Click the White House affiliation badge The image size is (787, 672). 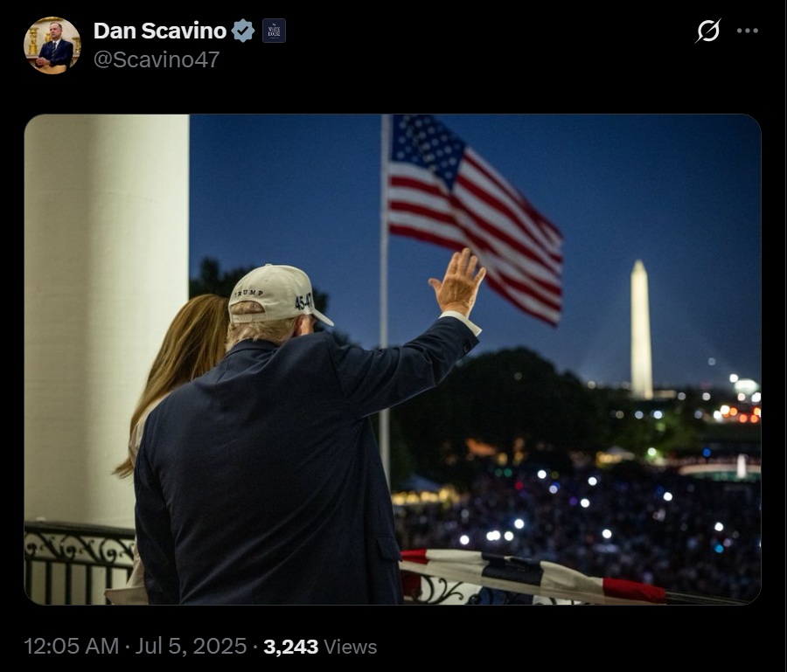click(274, 31)
